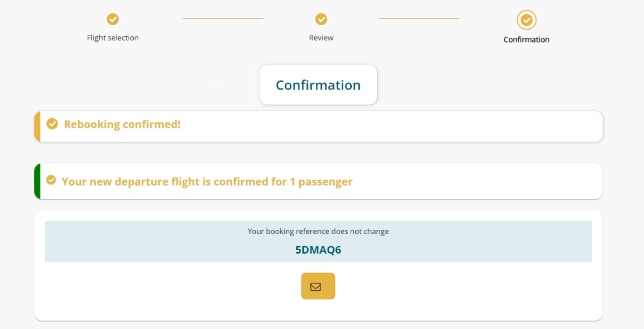Click the checkmark beside Rebooking confirmed
644x329 pixels.
(x=52, y=124)
